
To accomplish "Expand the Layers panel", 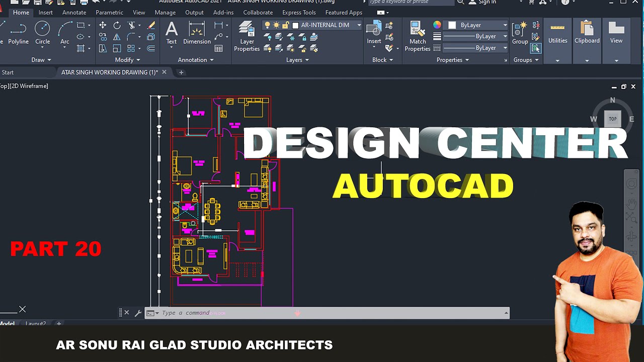I will click(x=297, y=60).
